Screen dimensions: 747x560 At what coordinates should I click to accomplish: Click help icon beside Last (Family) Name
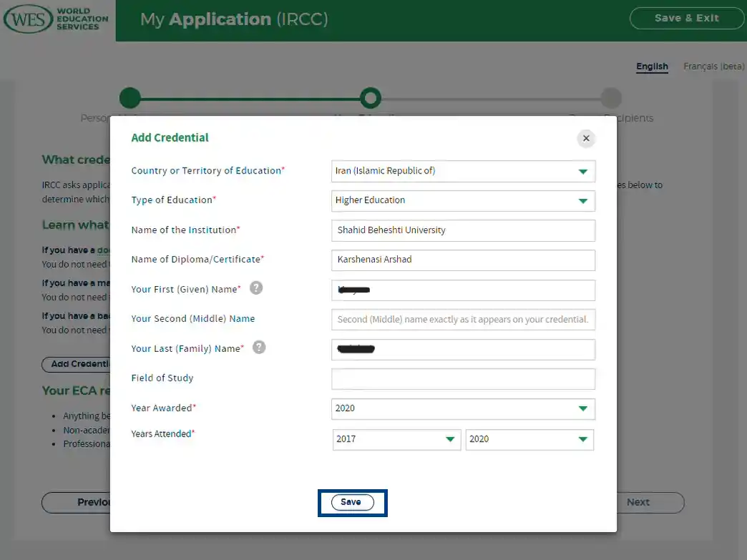pyautogui.click(x=259, y=348)
